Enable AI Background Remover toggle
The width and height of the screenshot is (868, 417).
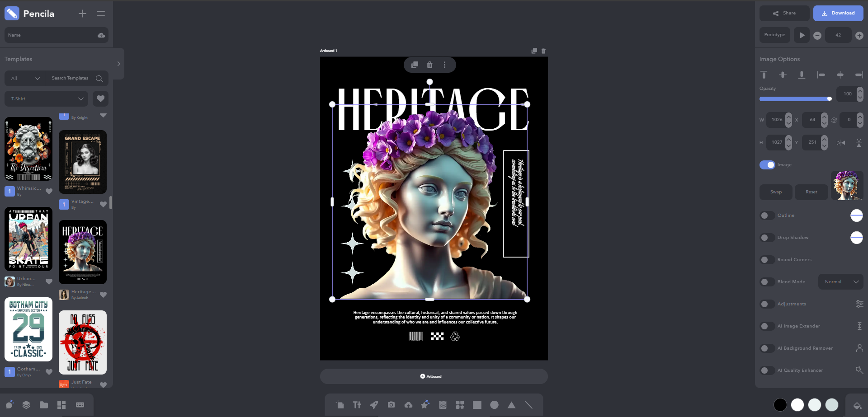click(767, 348)
